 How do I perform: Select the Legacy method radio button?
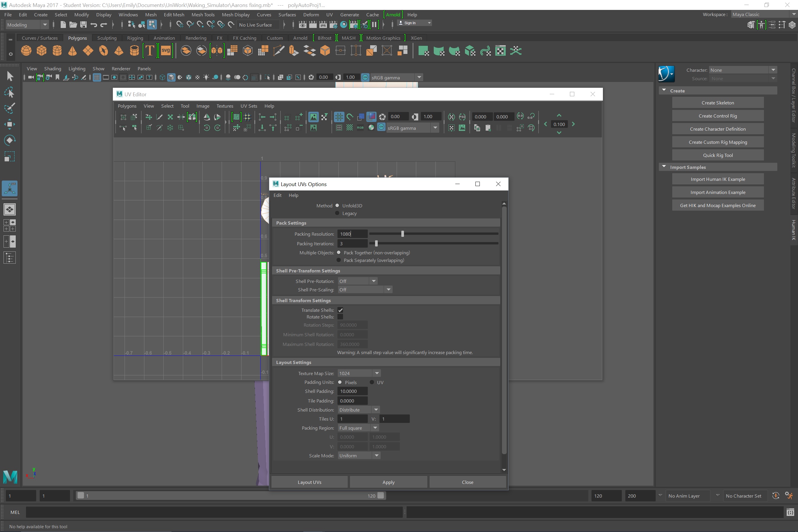[x=337, y=213]
